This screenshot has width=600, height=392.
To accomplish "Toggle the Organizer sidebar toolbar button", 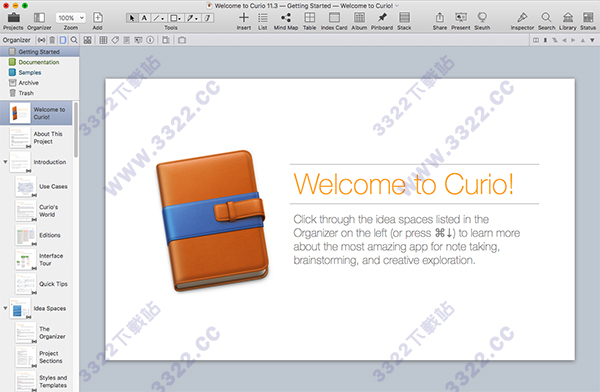I will (x=39, y=18).
